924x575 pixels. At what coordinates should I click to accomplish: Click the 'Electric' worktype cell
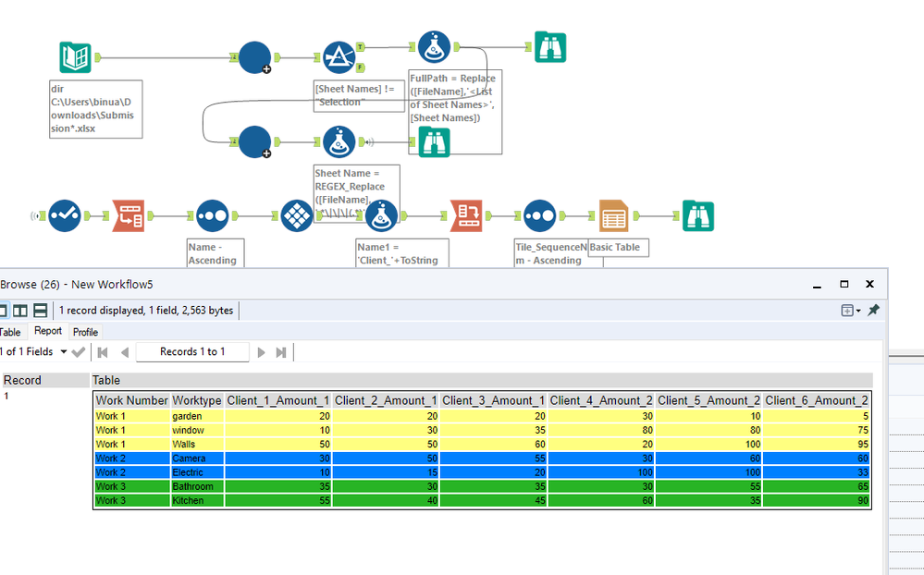pos(197,472)
